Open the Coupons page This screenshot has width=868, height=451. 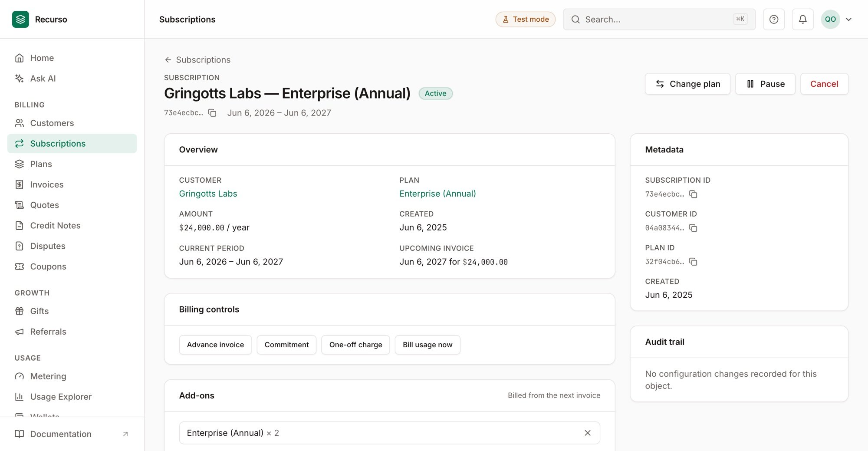[x=72, y=266]
